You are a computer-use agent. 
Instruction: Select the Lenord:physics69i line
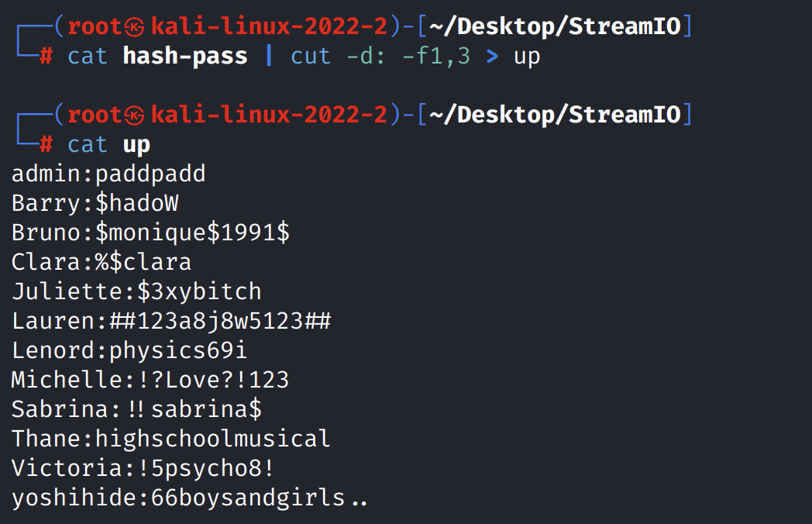tap(129, 350)
